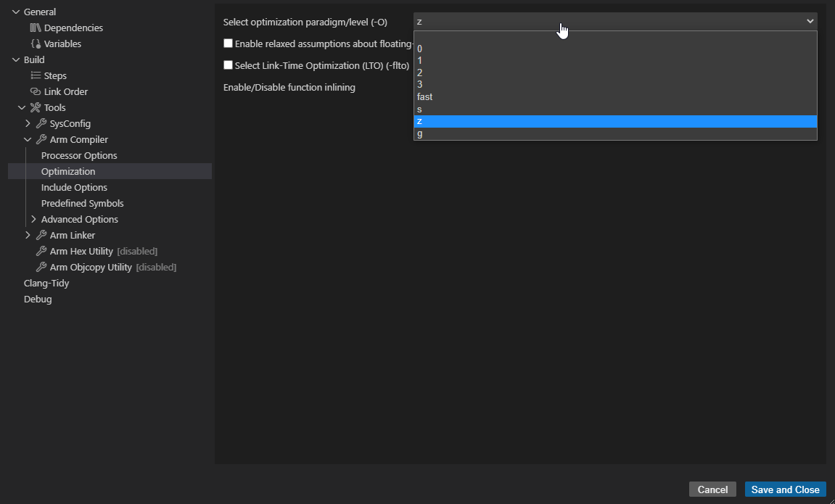Image resolution: width=835 pixels, height=504 pixels.
Task: Click the Arm Objcopy Utility wrench icon
Action: [41, 267]
